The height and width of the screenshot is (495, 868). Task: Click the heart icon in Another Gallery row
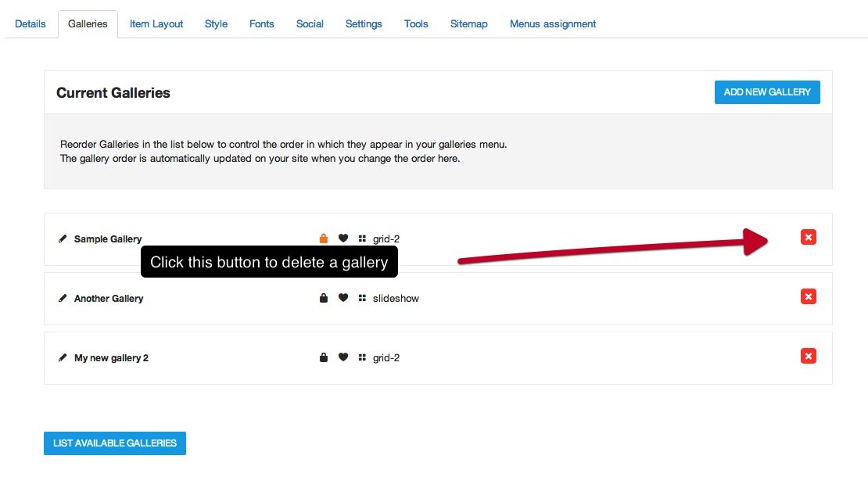tap(343, 298)
